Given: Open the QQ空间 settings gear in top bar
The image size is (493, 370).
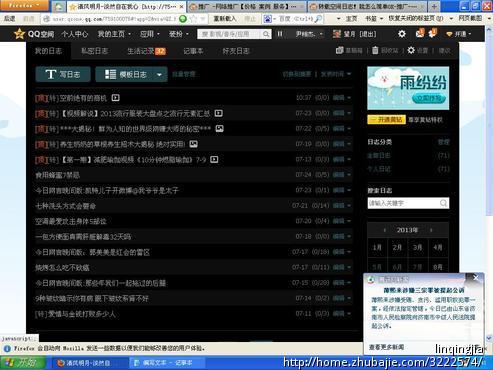Looking at the screenshot, I should tap(402, 34).
